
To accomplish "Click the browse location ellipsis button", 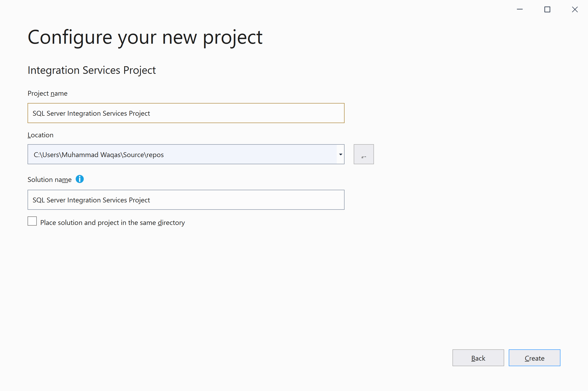I will 363,154.
